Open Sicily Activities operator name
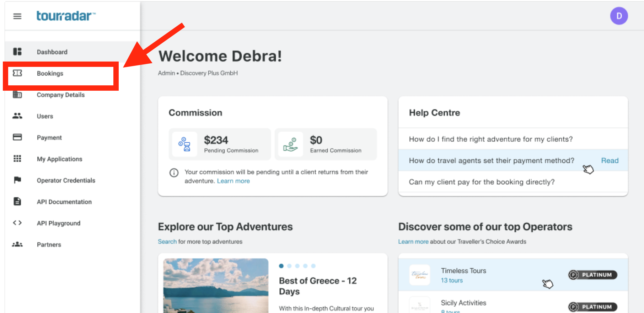The image size is (644, 313). click(463, 303)
